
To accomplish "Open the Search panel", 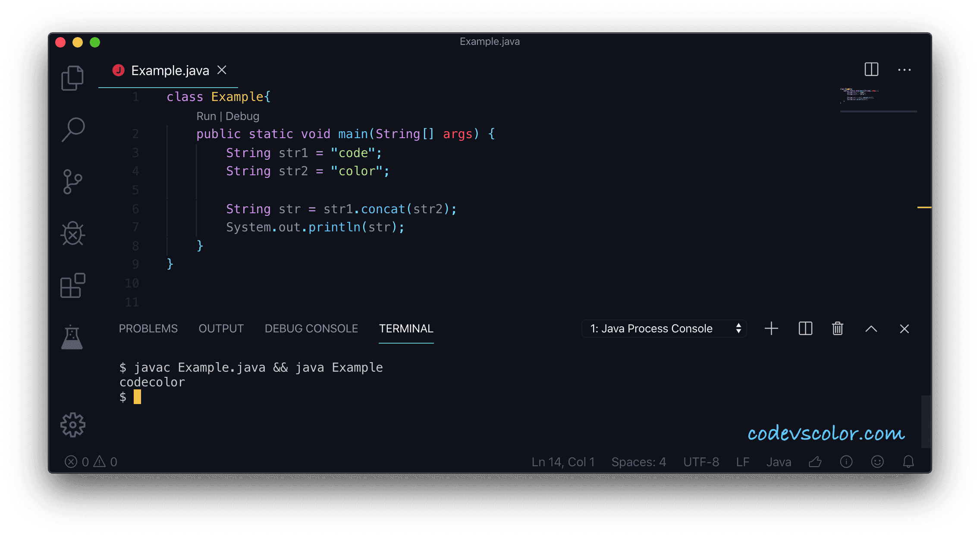I will (x=73, y=130).
